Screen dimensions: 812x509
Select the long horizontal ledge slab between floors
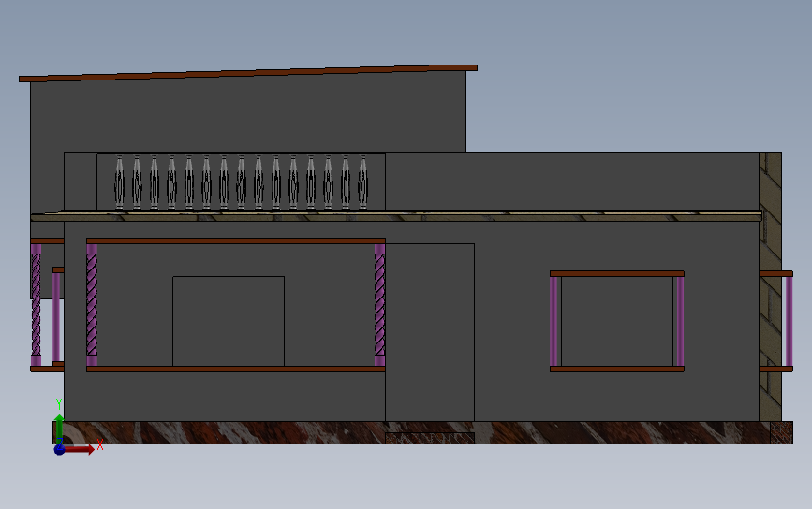tap(396, 216)
